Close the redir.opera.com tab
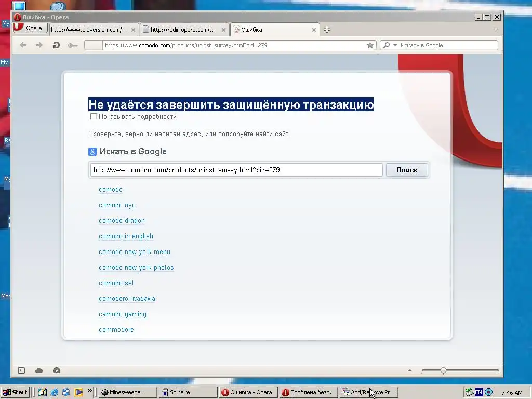Viewport: 532px width, 399px height. tap(223, 30)
